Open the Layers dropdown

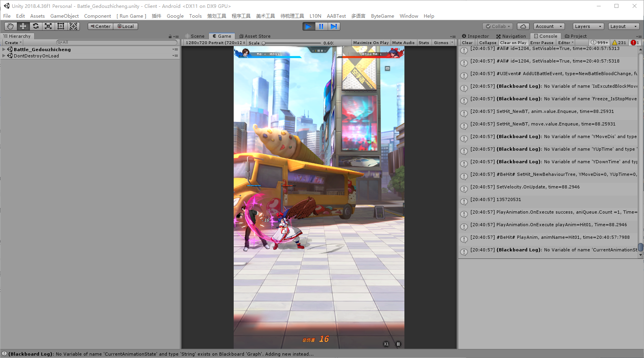[588, 26]
